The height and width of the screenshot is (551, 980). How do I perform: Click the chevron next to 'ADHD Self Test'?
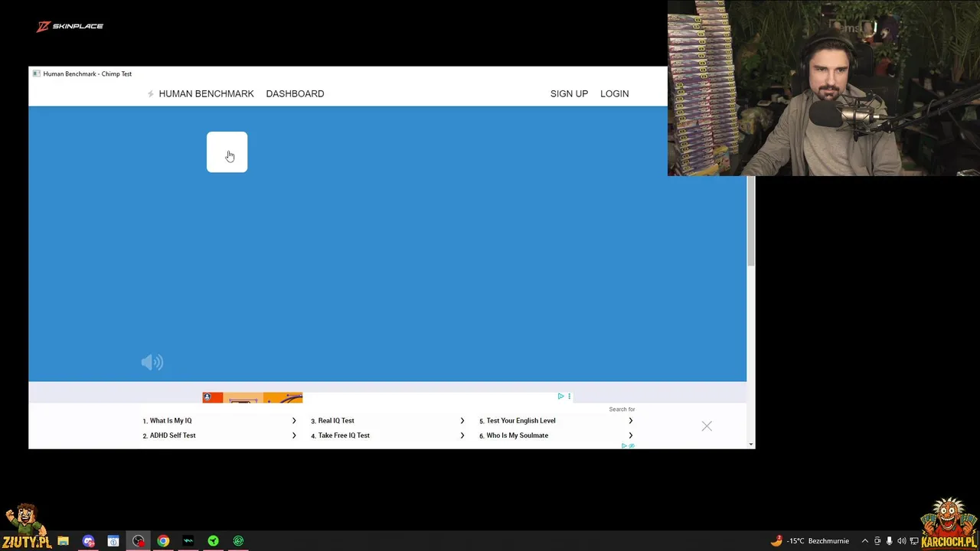click(294, 435)
